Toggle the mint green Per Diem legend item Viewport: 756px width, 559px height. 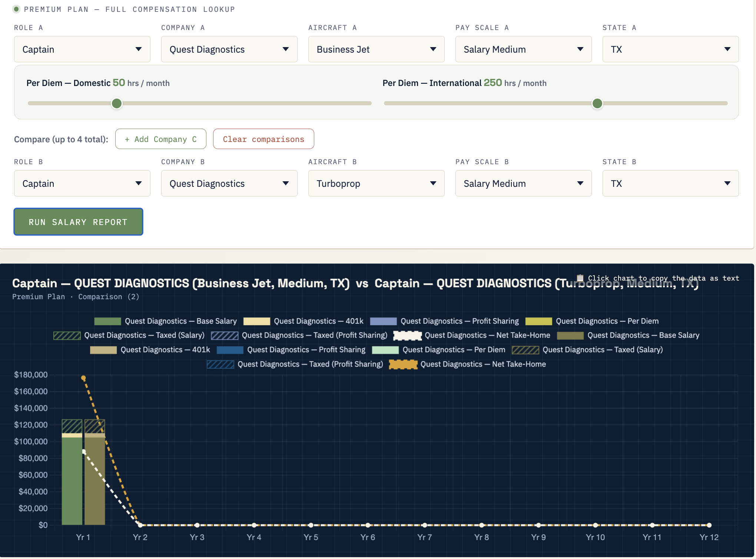point(438,350)
